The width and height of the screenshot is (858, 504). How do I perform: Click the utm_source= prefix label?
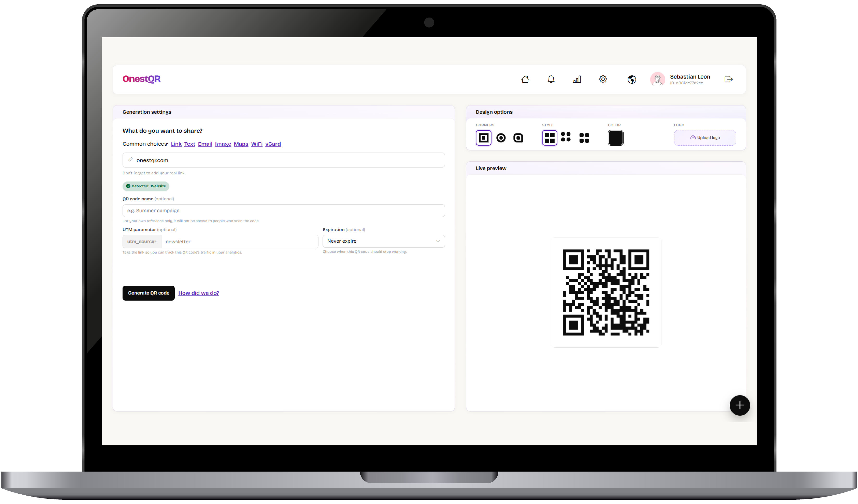click(142, 242)
